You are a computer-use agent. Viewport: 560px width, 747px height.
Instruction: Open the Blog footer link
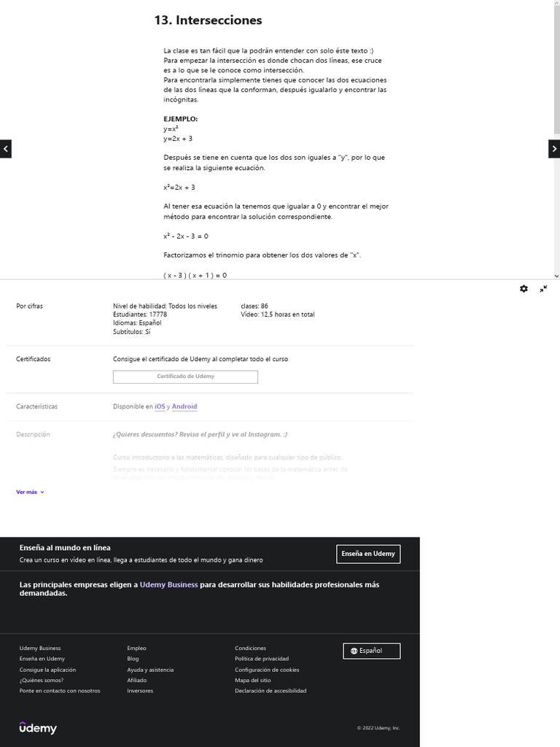(x=133, y=659)
